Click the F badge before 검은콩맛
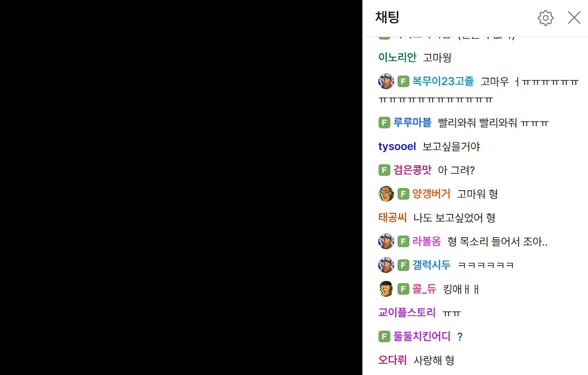The image size is (588, 375). point(384,170)
